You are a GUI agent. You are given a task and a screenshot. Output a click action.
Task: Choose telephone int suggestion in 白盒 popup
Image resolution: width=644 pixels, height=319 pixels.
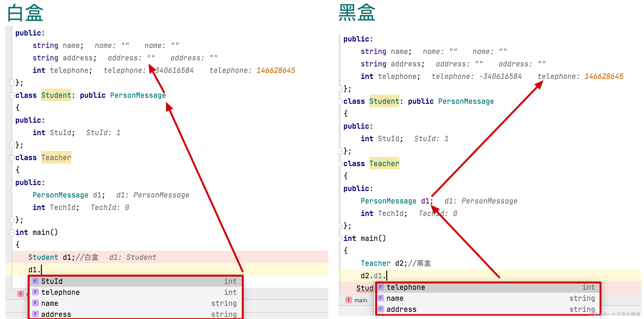coord(135,292)
